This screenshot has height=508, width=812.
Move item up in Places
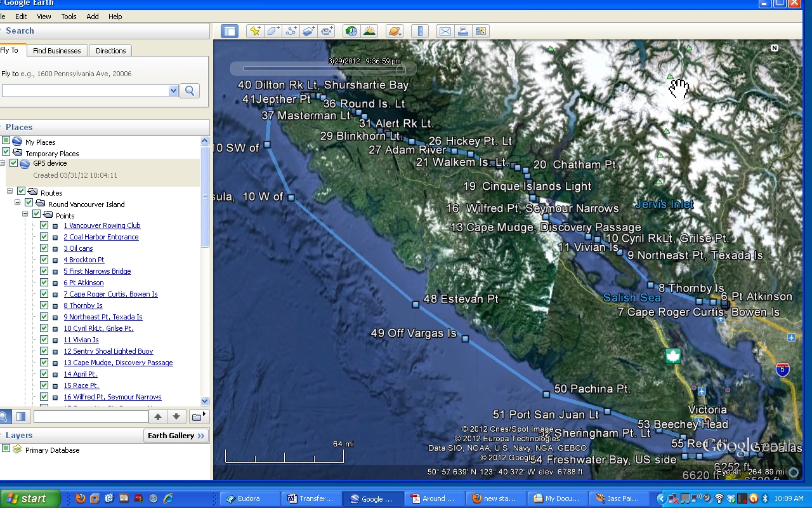(x=158, y=417)
